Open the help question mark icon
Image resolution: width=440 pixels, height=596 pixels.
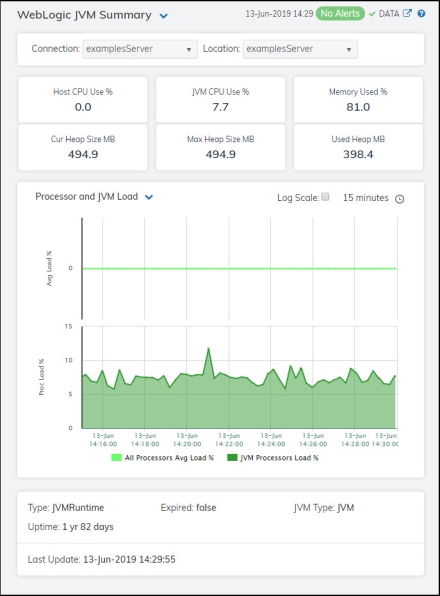point(421,13)
